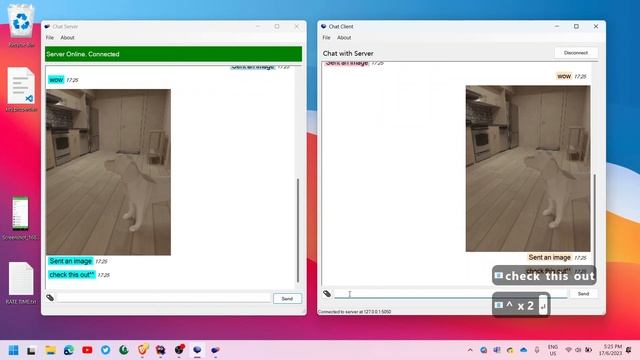Click the Disconnect button in Chat Client

click(576, 53)
